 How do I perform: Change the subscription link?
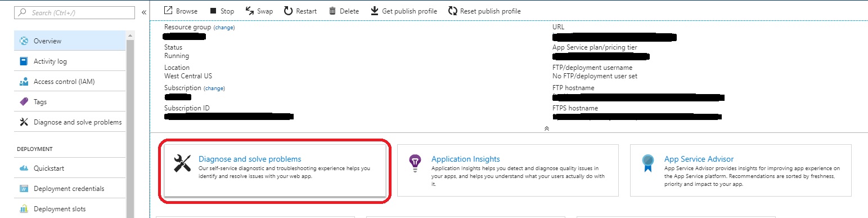coord(214,88)
